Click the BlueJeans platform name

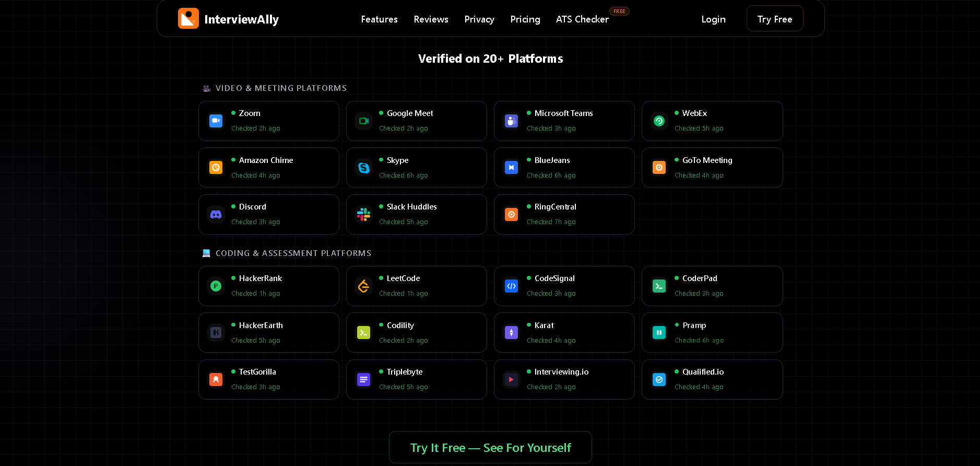pyautogui.click(x=552, y=160)
